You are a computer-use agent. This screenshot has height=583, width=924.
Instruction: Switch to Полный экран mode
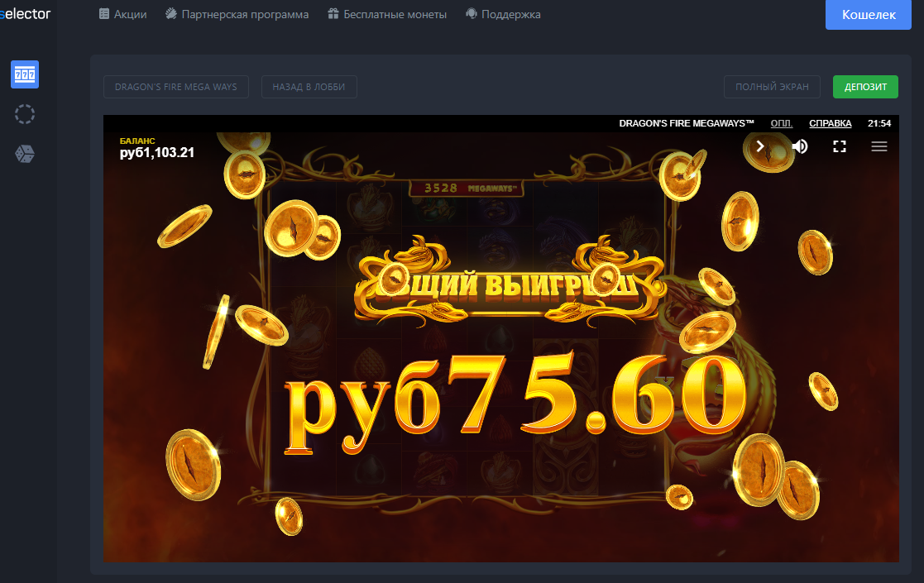tap(772, 87)
